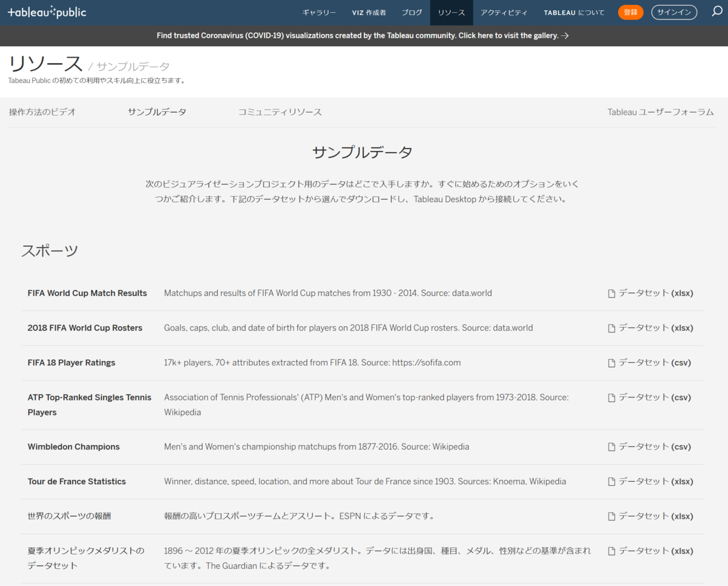Click description mentioning Knoema, Wikipedia sources
728x586 pixels.
(x=365, y=482)
